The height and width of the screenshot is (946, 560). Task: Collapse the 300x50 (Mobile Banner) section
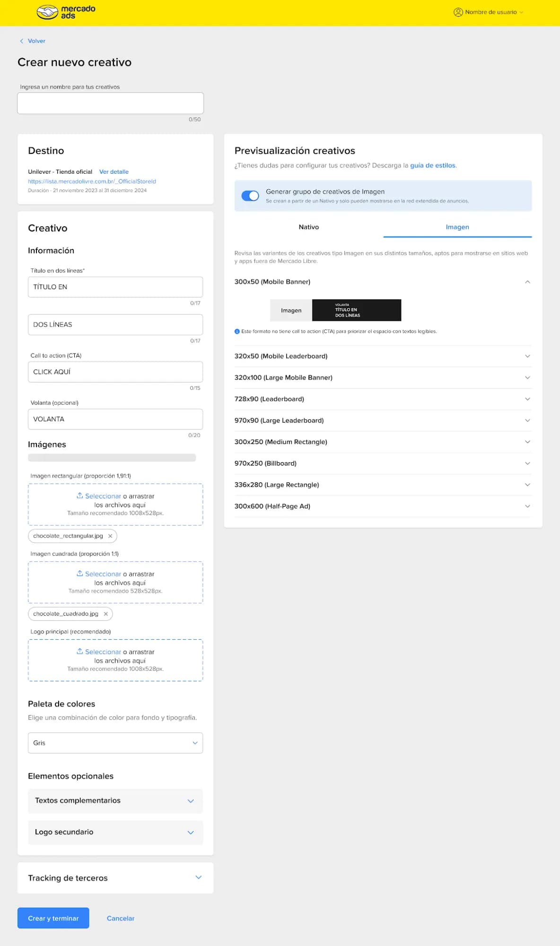pyautogui.click(x=527, y=282)
